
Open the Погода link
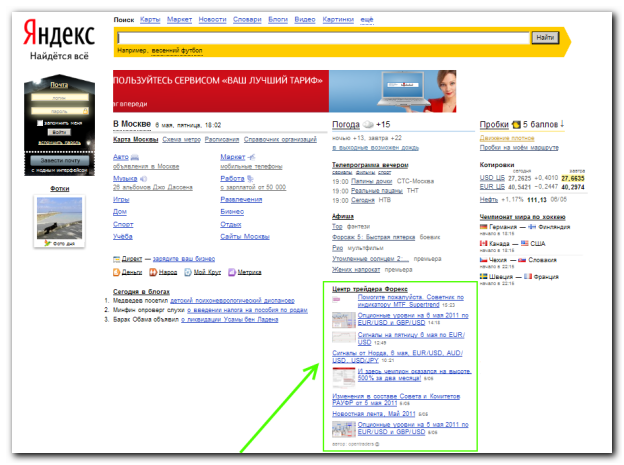[x=346, y=125]
